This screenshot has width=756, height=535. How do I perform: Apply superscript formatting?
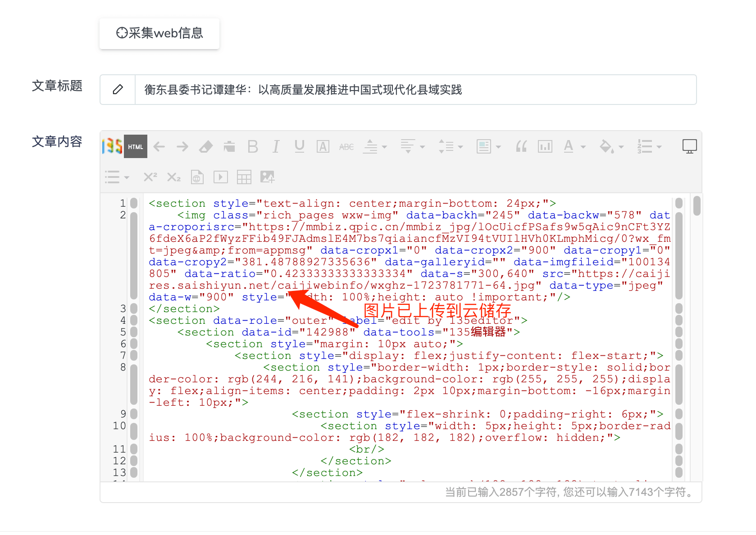(x=150, y=177)
